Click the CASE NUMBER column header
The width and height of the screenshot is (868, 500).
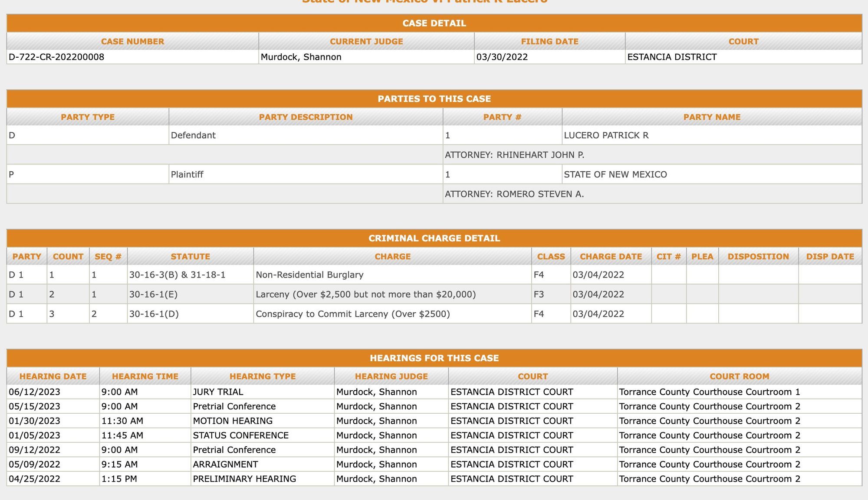[132, 42]
